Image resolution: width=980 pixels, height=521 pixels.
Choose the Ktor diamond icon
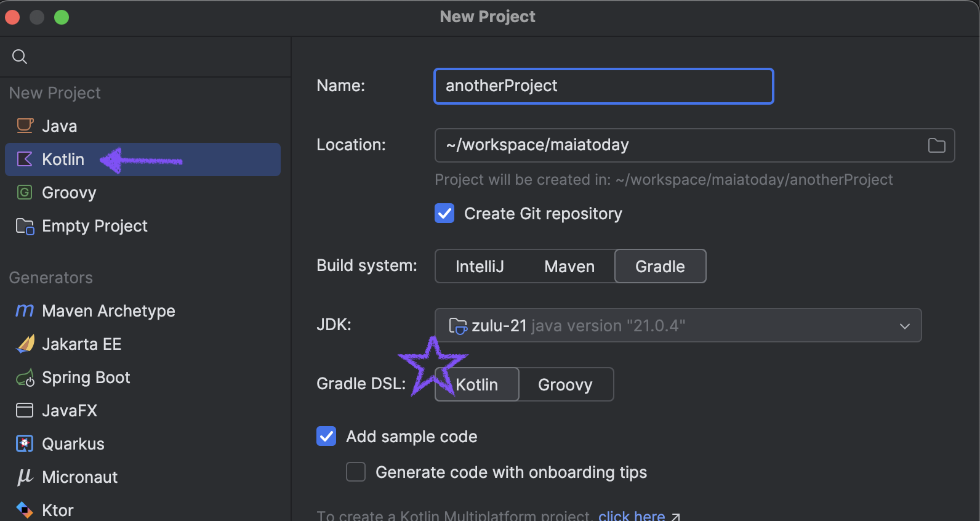(x=25, y=510)
